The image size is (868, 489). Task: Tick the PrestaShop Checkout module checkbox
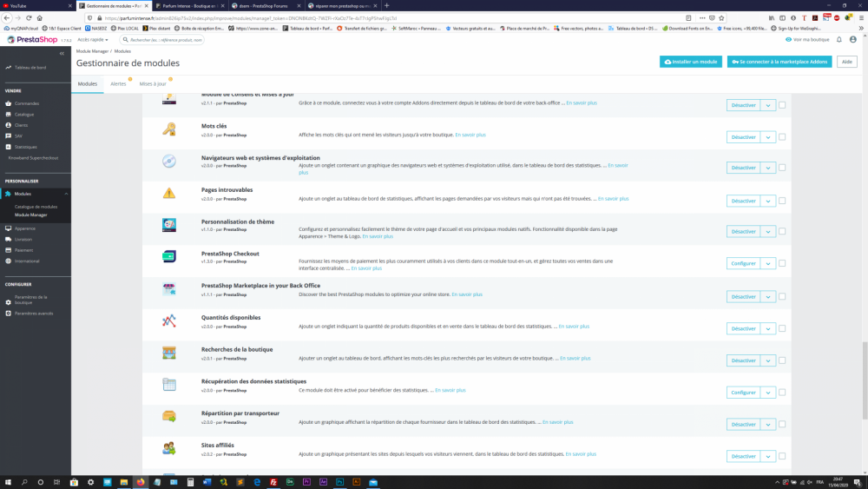tap(782, 263)
